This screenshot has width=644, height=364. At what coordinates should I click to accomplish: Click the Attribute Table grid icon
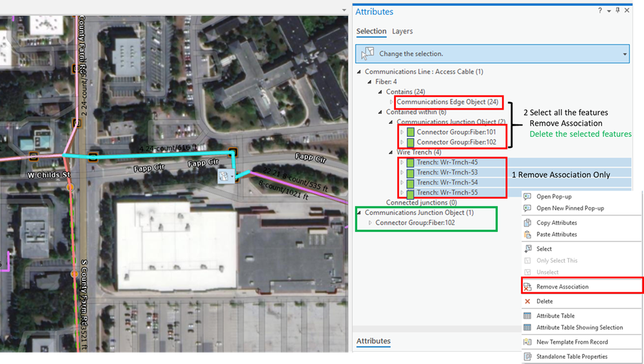(x=527, y=316)
